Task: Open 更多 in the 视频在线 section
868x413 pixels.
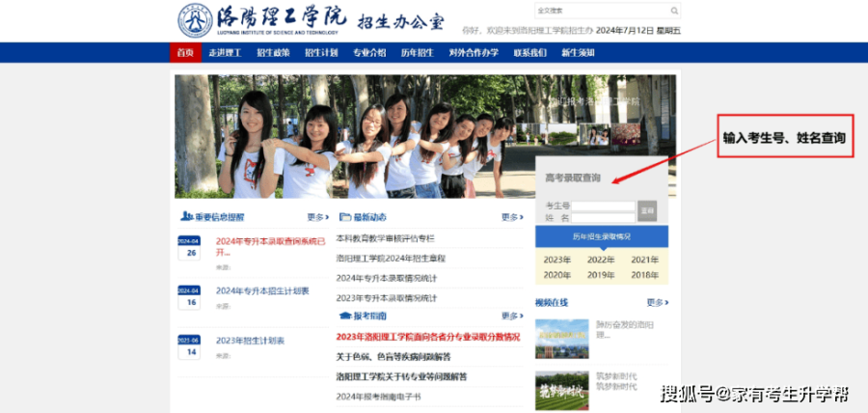Action: (x=656, y=302)
